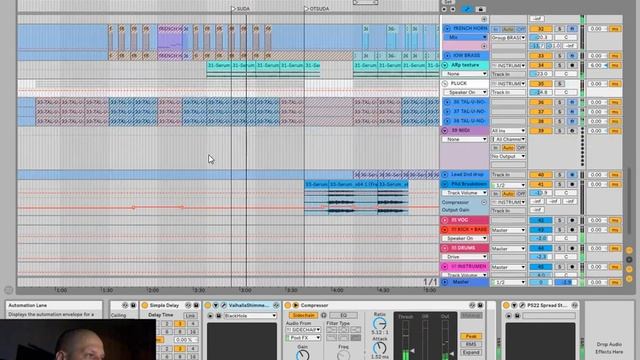
Task: Unfold the Master track
Action: (x=445, y=282)
